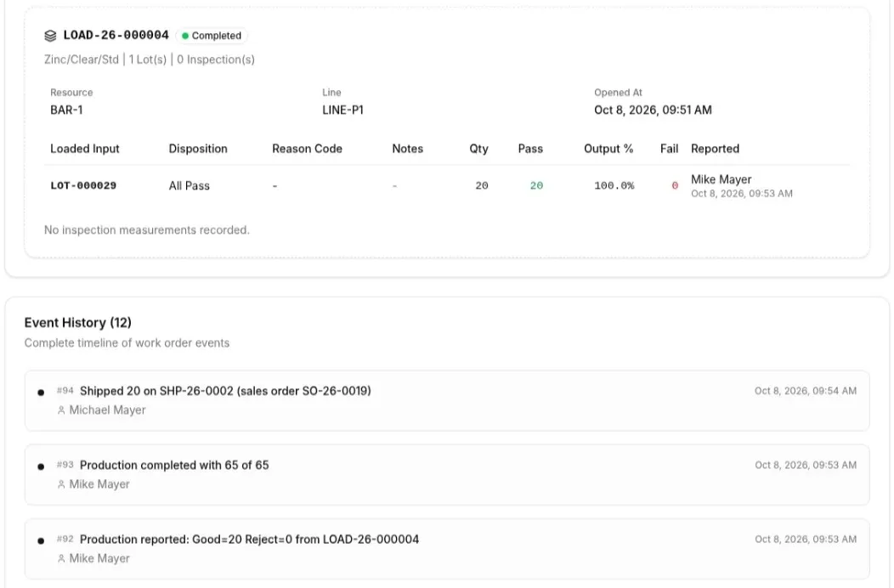This screenshot has width=894, height=588.
Task: Click the 'Output %' column header
Action: click(608, 149)
